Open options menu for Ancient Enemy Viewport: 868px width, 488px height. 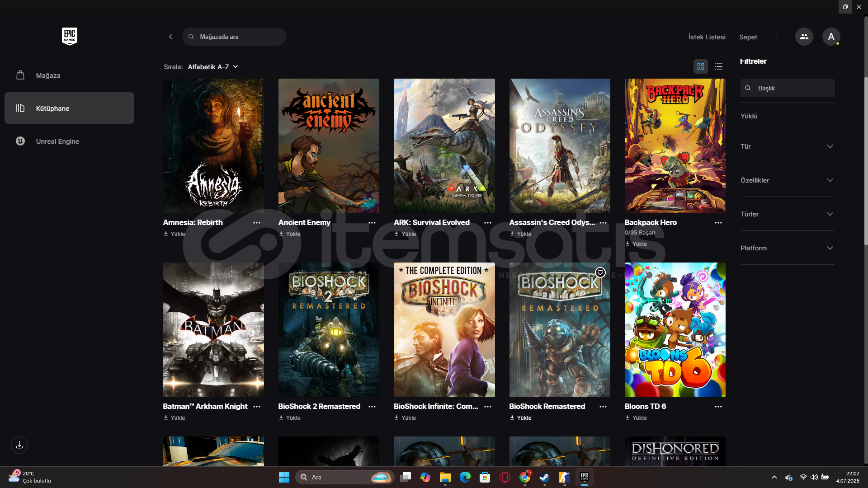point(372,223)
